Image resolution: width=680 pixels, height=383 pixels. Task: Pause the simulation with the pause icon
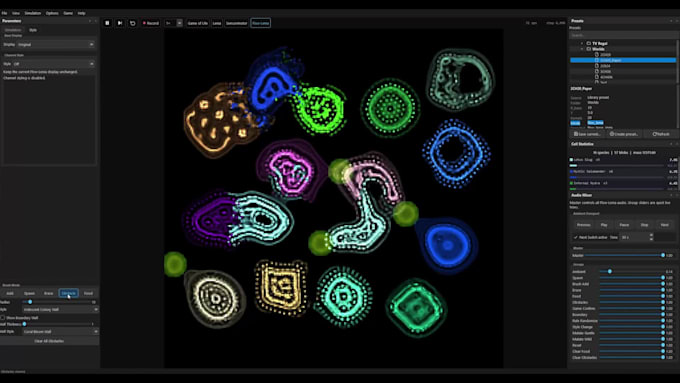pyautogui.click(x=107, y=23)
